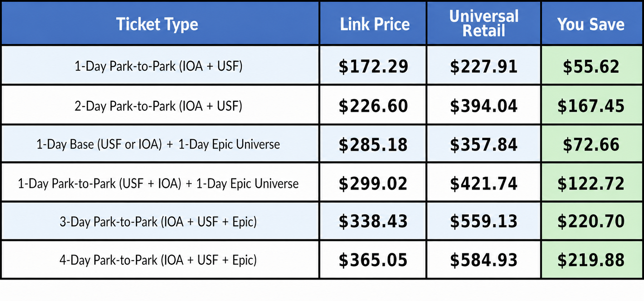Click the $285.18 price cell

click(x=373, y=144)
